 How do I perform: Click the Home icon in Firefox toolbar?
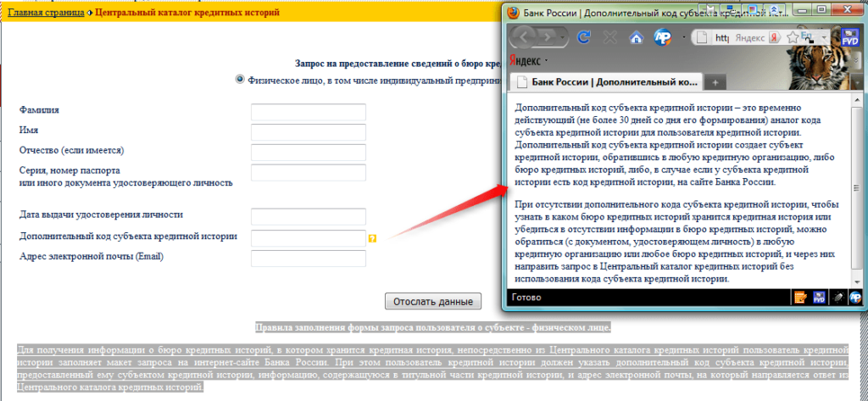(635, 37)
